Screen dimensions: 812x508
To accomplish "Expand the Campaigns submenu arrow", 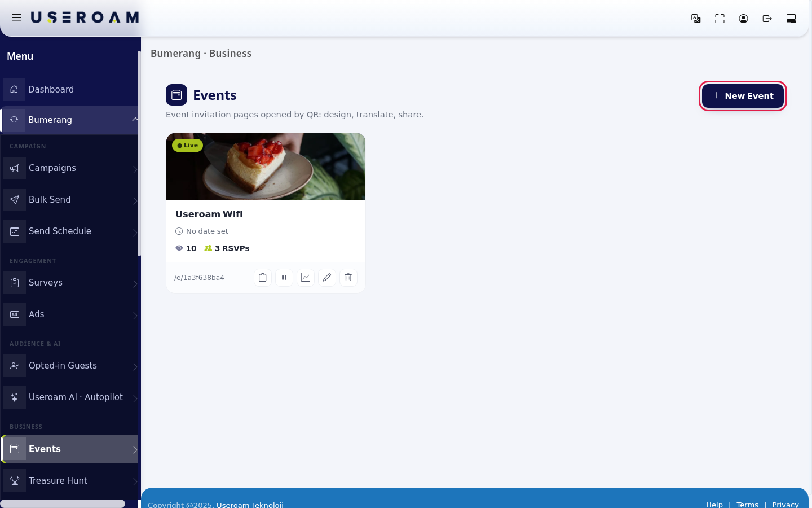I will point(135,169).
